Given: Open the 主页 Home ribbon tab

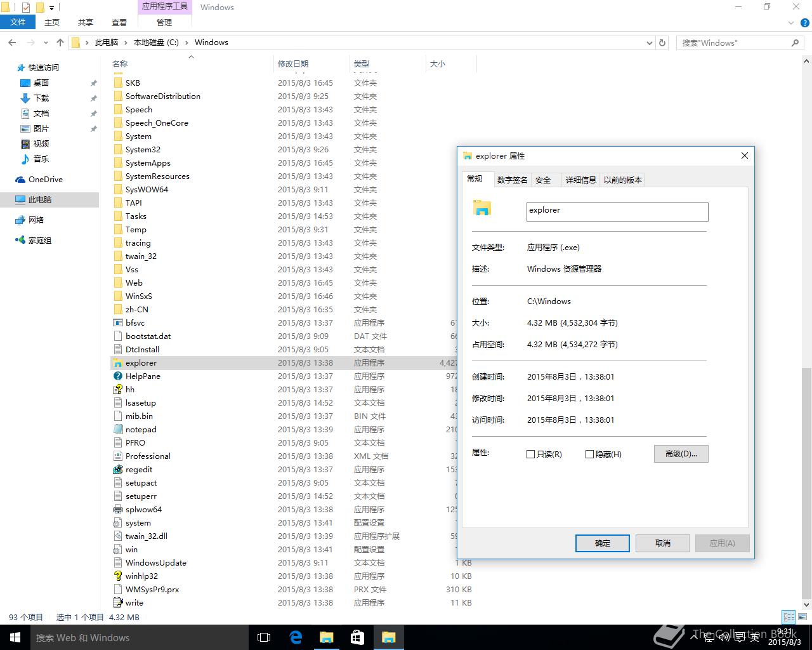Looking at the screenshot, I should pyautogui.click(x=52, y=22).
